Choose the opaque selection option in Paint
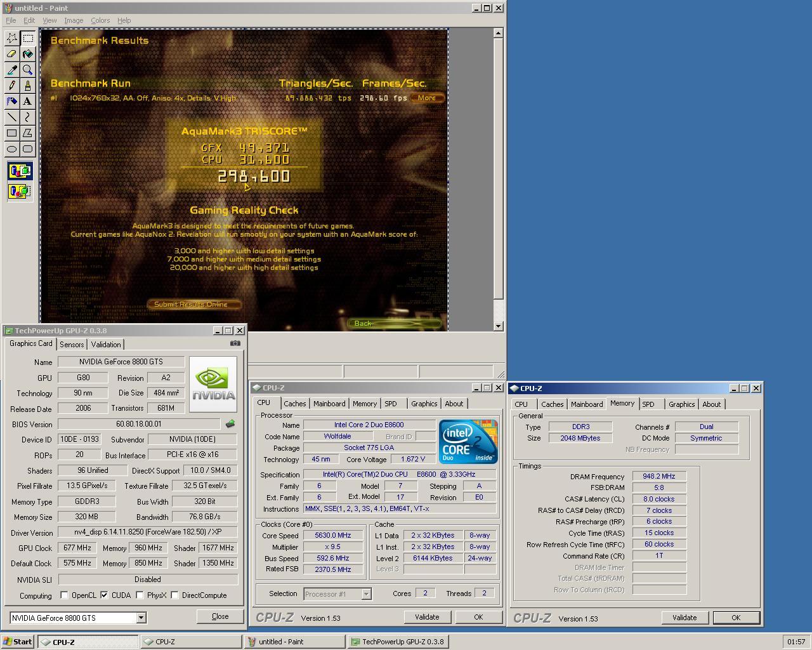The image size is (812, 650). pos(20,171)
